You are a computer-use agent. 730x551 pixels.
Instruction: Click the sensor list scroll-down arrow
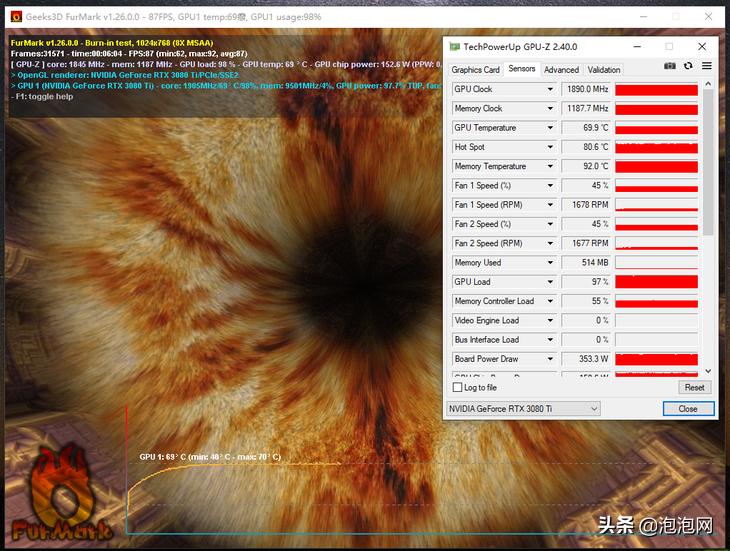[x=708, y=371]
